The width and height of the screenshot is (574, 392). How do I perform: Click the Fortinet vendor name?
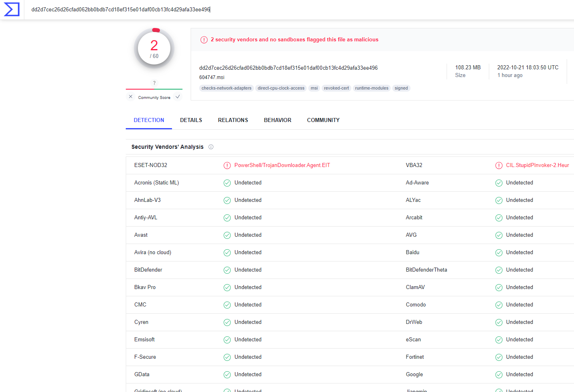point(415,357)
